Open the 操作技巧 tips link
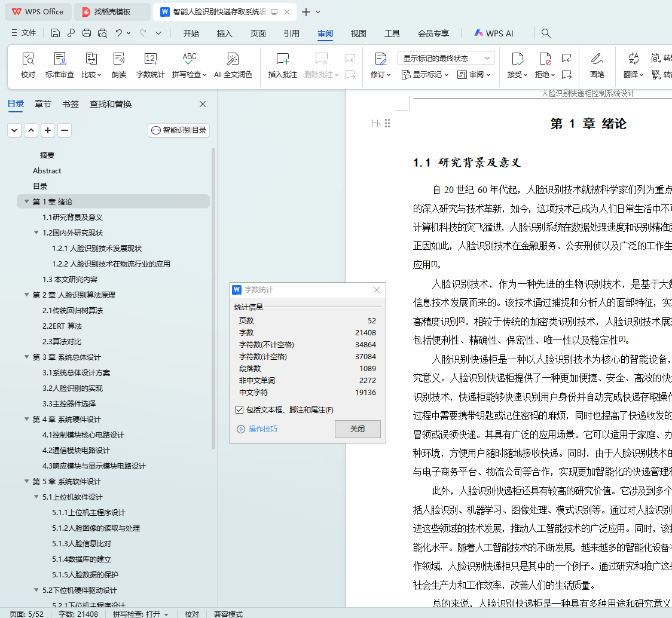Image resolution: width=672 pixels, height=618 pixels. (262, 429)
